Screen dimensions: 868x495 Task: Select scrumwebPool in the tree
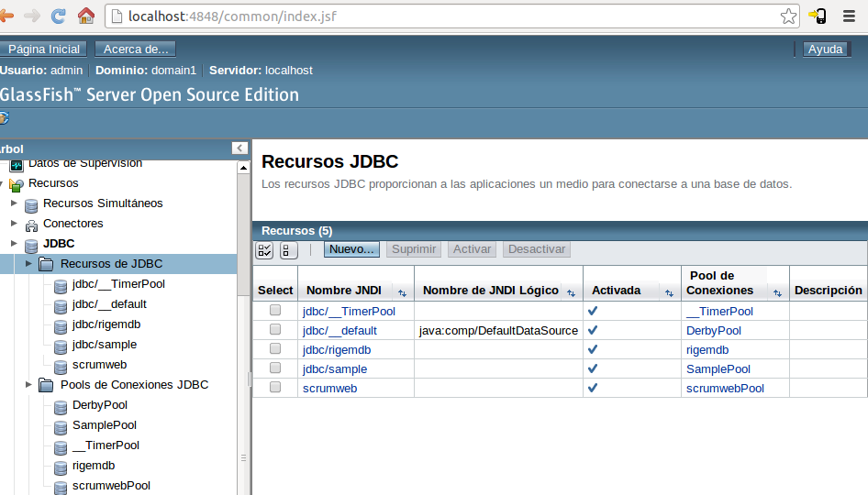tap(111, 486)
